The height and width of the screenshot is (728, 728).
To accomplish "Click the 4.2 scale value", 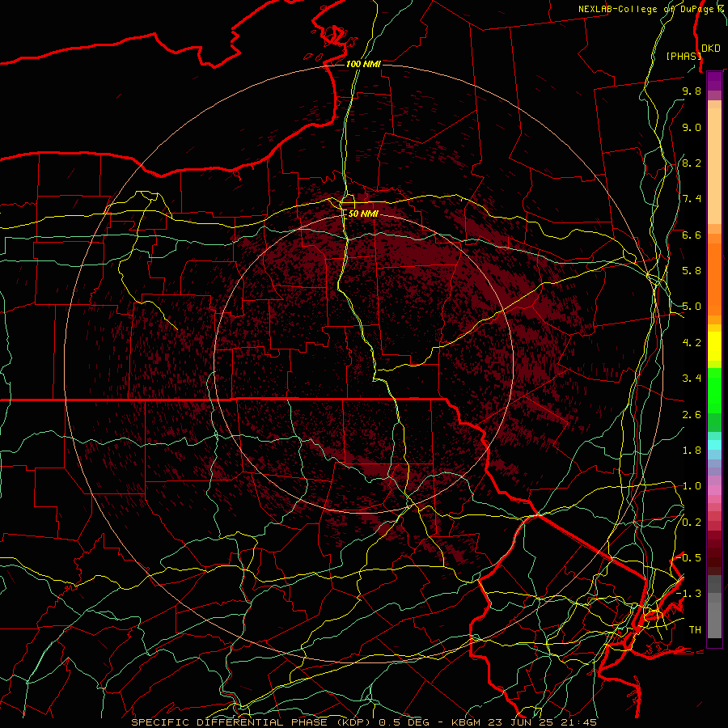I will tap(692, 343).
